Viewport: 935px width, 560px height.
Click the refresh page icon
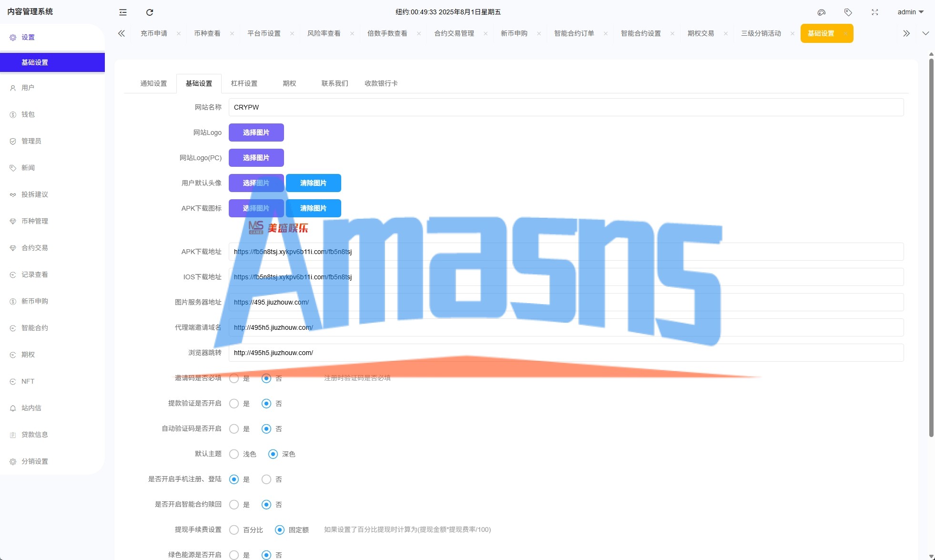click(x=150, y=12)
